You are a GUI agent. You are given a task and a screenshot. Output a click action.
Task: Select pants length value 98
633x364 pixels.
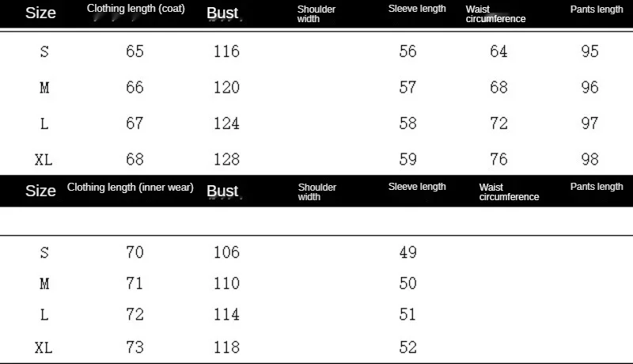click(x=589, y=159)
